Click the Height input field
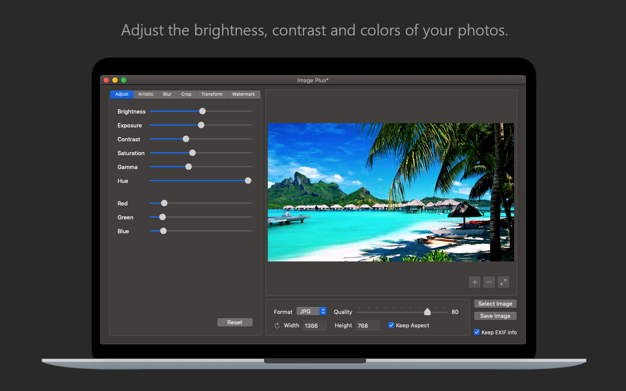Screen dimensions: 626x391 click(368, 326)
